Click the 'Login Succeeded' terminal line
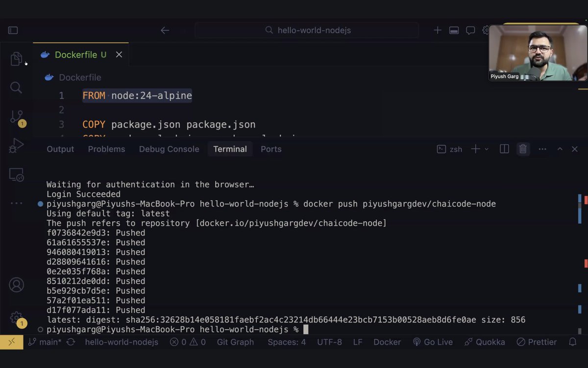This screenshot has height=368, width=588. point(83,194)
